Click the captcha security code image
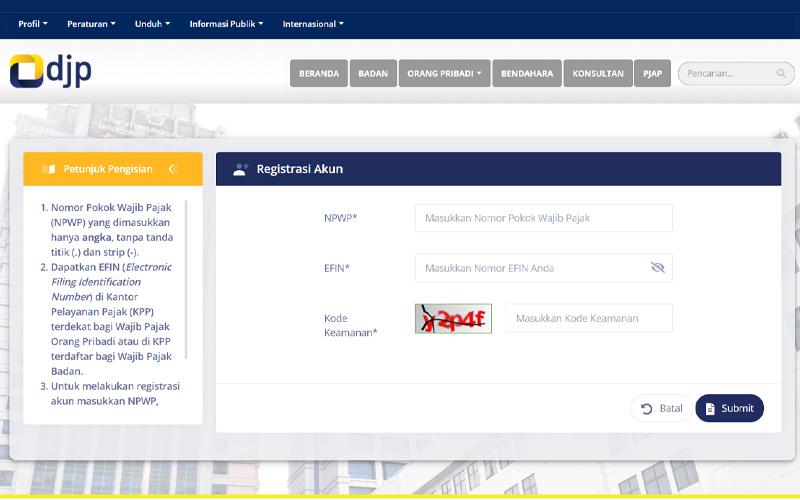Image resolution: width=800 pixels, height=500 pixels. (453, 318)
